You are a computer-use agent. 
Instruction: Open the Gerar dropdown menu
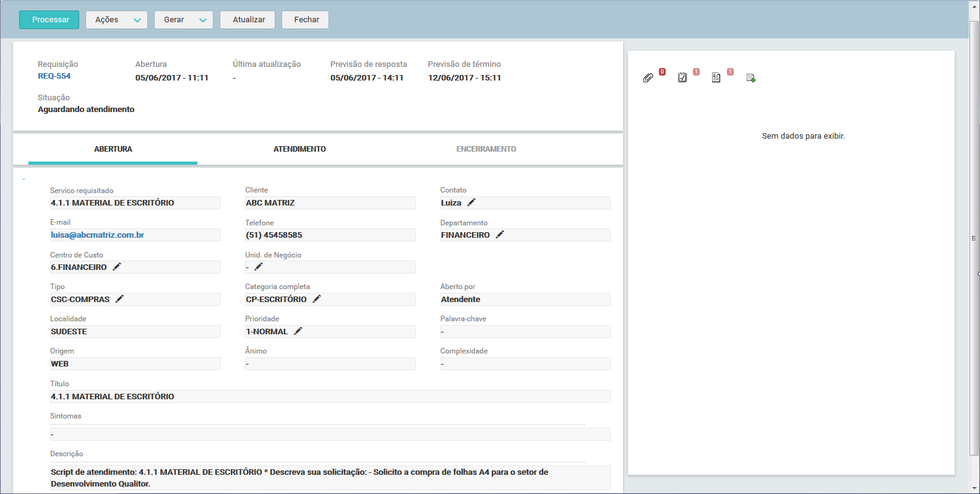coord(183,20)
